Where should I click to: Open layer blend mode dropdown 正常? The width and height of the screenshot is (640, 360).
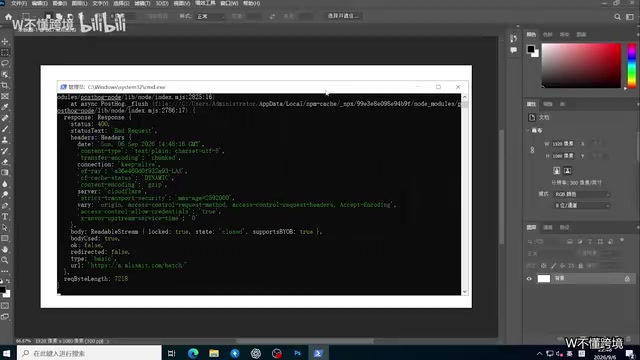click(x=548, y=253)
